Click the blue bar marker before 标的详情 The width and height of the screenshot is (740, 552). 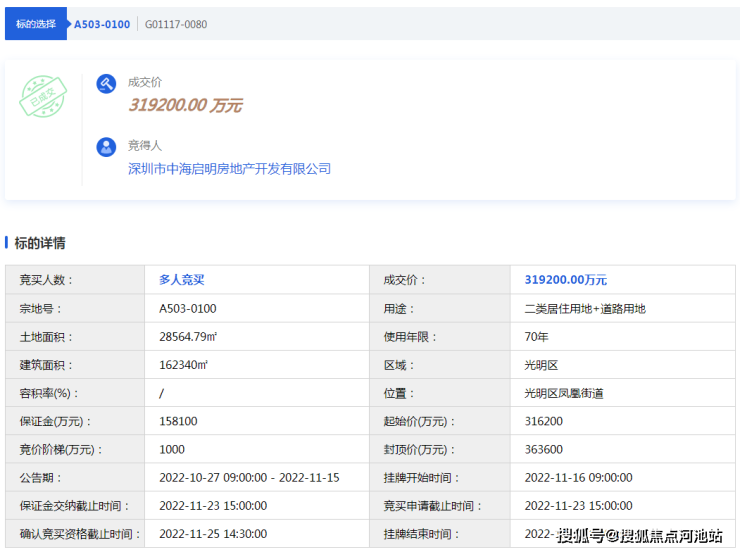point(6,243)
